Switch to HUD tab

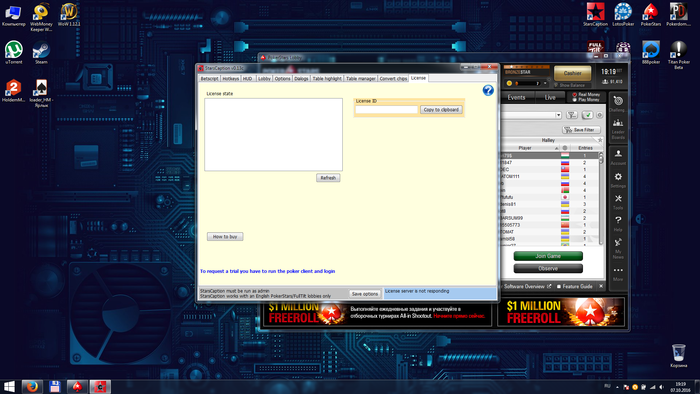pos(248,79)
